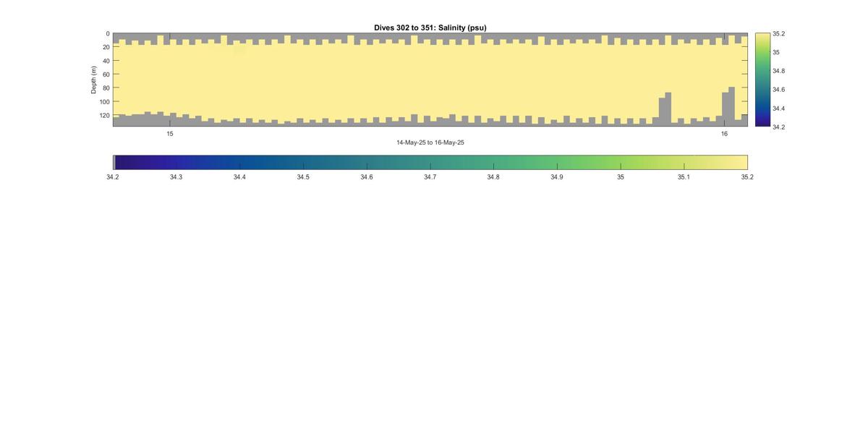
Task: Click the horizontal colorbar label '34.5'
Action: [x=303, y=177]
